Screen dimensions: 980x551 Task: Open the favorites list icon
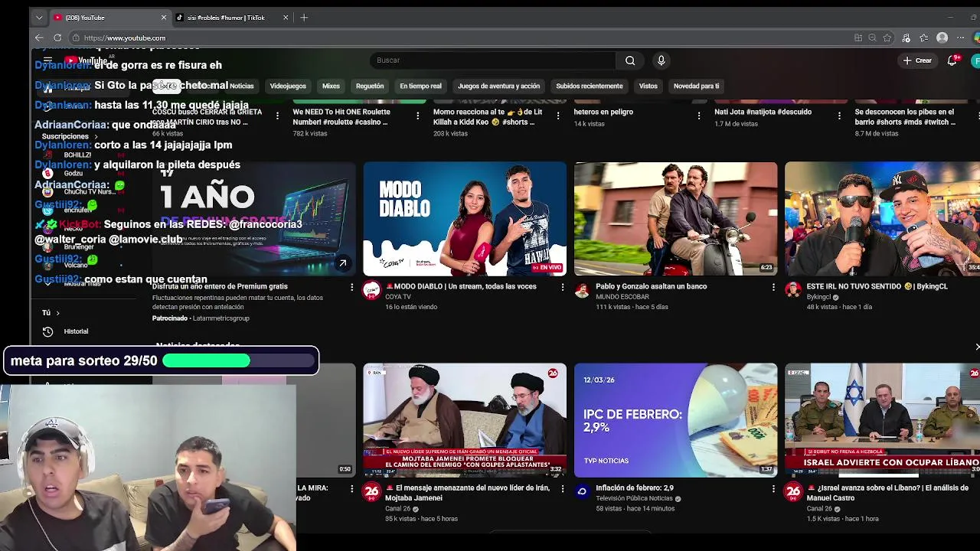click(x=924, y=37)
